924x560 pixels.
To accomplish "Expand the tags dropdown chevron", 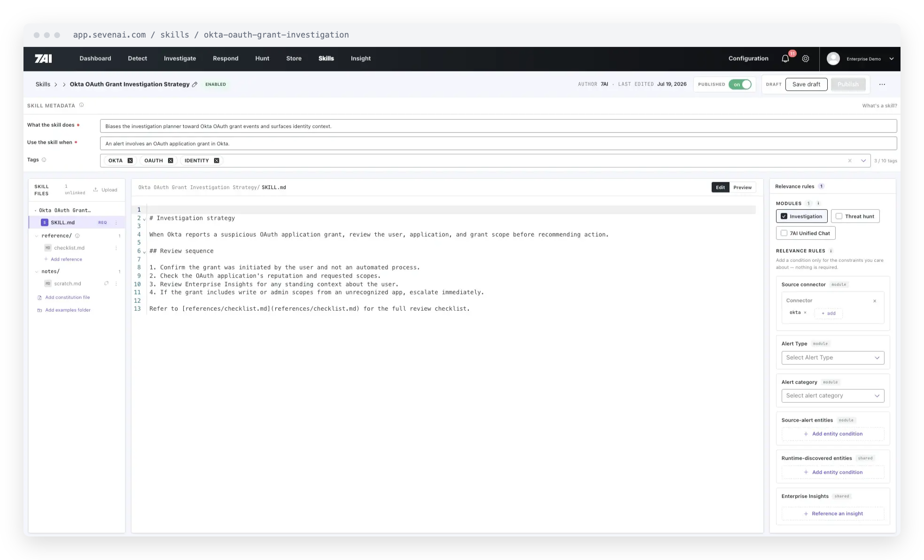I will coord(863,161).
